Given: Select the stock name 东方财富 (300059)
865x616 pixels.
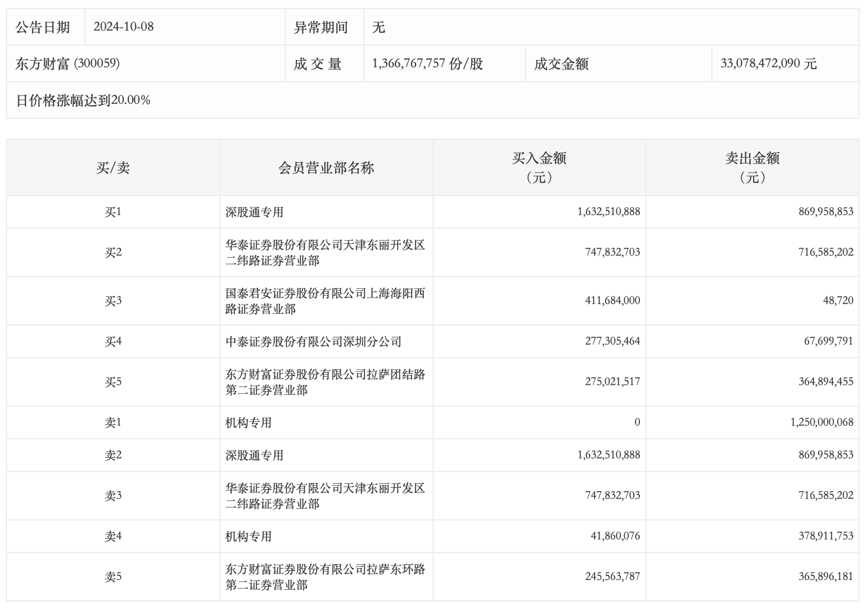Looking at the screenshot, I should tap(67, 63).
